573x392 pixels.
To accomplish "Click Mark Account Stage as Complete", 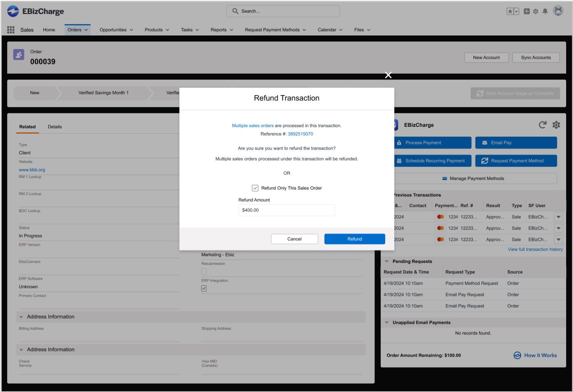I will [x=515, y=93].
